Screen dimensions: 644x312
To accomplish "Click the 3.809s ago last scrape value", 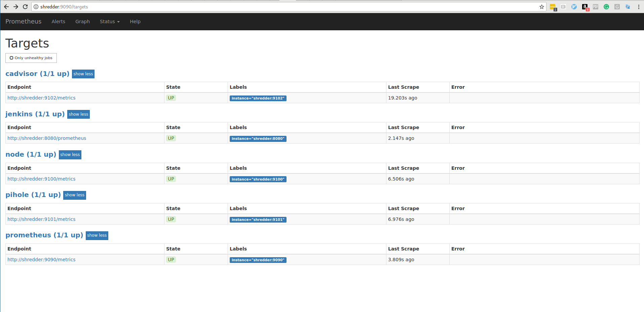I will point(401,260).
